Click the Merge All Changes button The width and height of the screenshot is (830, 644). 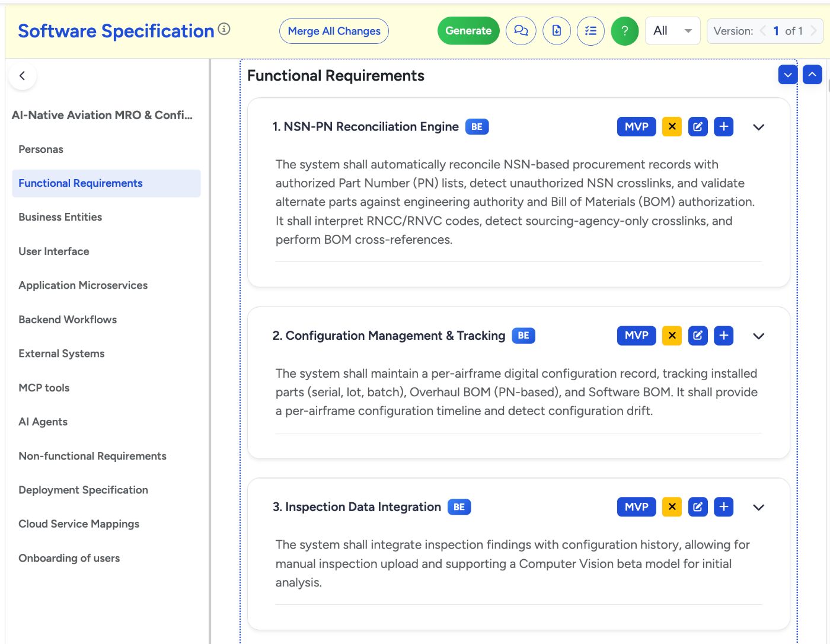tap(334, 30)
